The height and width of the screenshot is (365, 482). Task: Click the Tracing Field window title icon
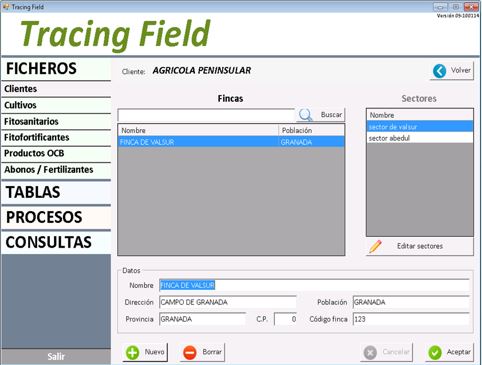[x=6, y=6]
